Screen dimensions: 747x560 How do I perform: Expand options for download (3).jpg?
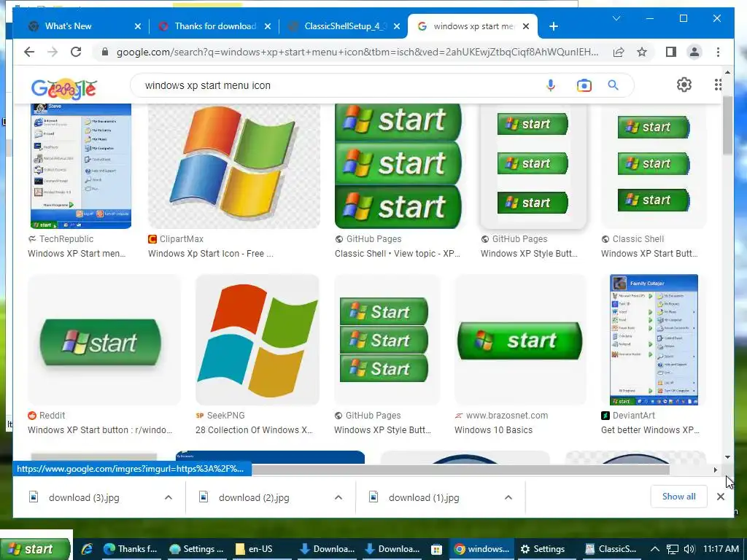coord(169,497)
